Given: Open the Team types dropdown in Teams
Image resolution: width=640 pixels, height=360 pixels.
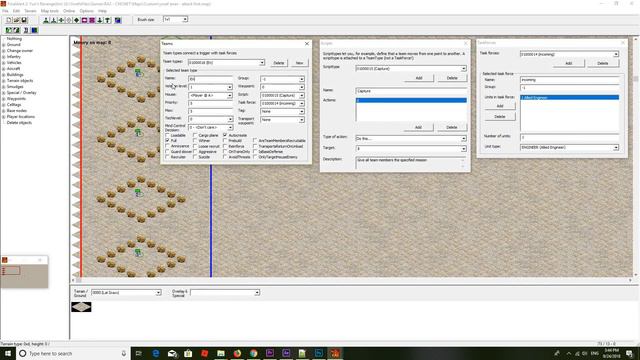Looking at the screenshot, I should pos(262,63).
